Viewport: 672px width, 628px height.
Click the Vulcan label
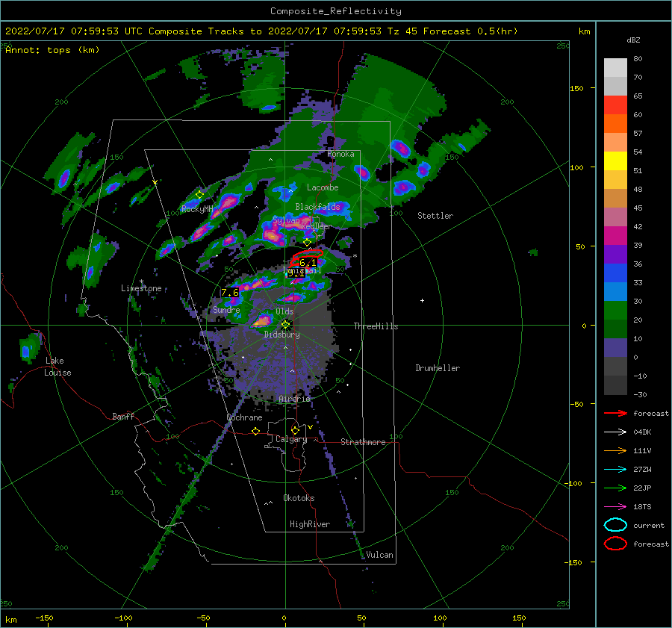tap(379, 554)
